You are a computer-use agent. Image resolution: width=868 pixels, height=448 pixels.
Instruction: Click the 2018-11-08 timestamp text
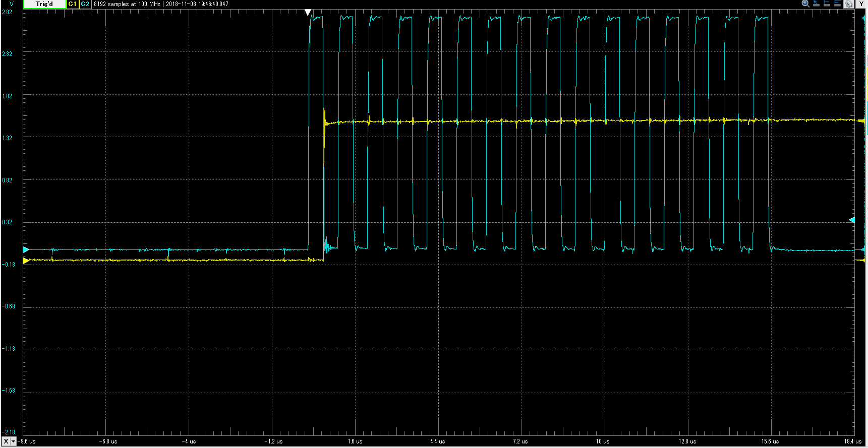(x=197, y=4)
